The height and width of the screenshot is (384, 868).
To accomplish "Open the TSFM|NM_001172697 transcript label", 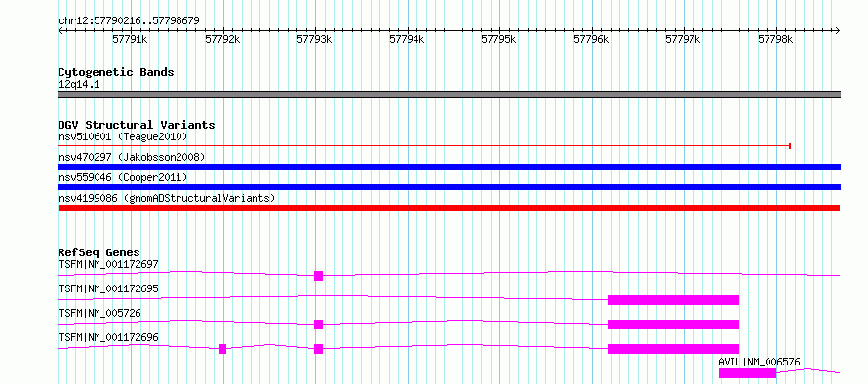I will 108,264.
